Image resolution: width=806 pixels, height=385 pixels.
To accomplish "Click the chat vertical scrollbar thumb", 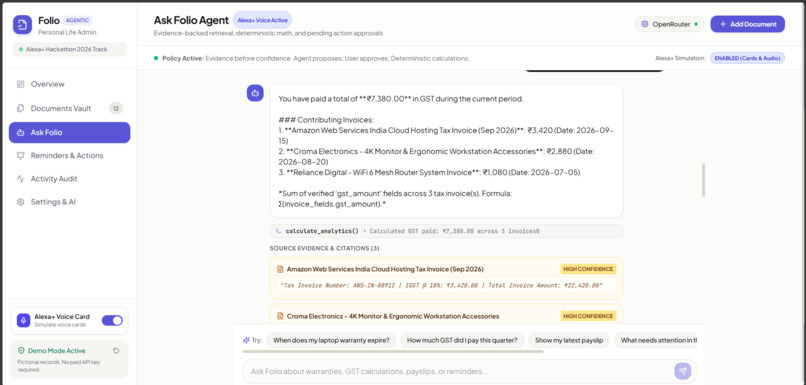I will (x=703, y=180).
